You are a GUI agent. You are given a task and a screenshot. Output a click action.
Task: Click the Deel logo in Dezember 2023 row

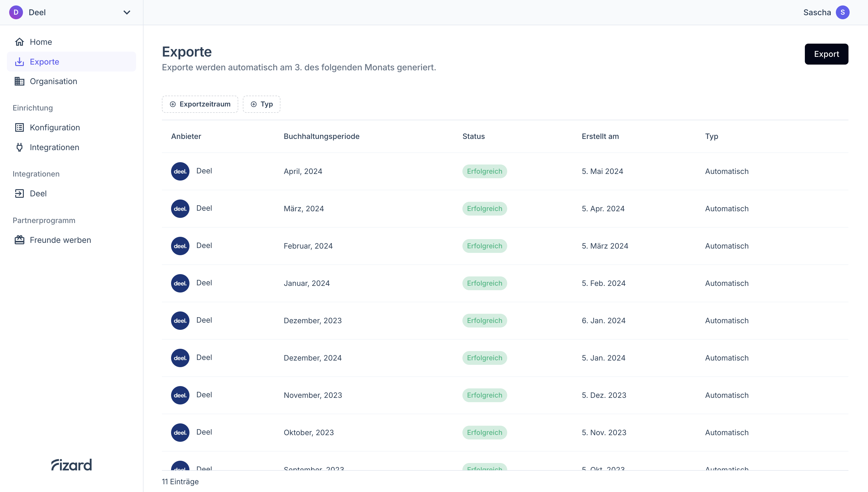click(180, 321)
